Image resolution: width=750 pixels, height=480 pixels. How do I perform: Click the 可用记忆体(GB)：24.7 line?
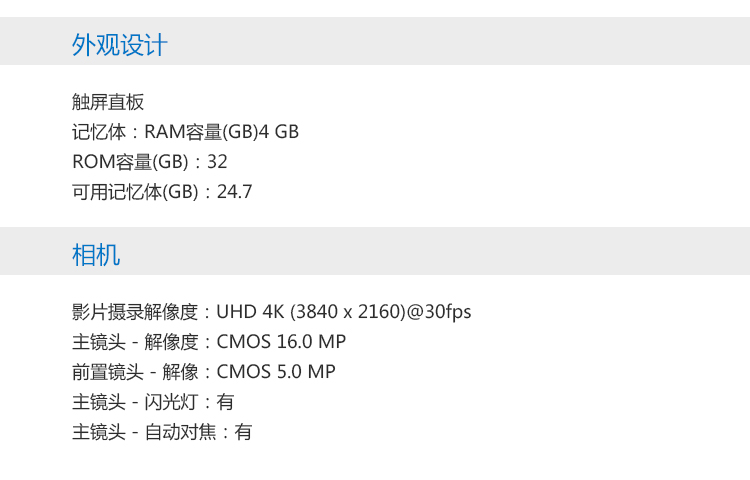[x=162, y=192]
